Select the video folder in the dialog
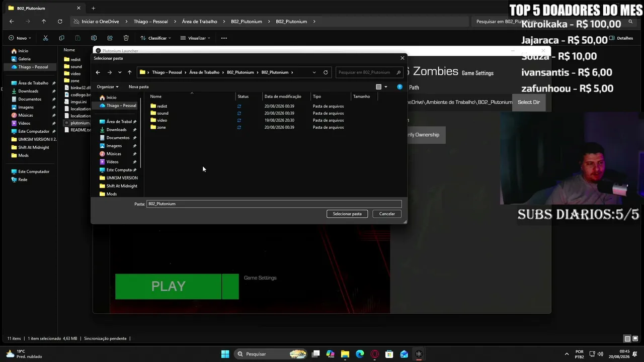This screenshot has width=644, height=362. tap(162, 120)
